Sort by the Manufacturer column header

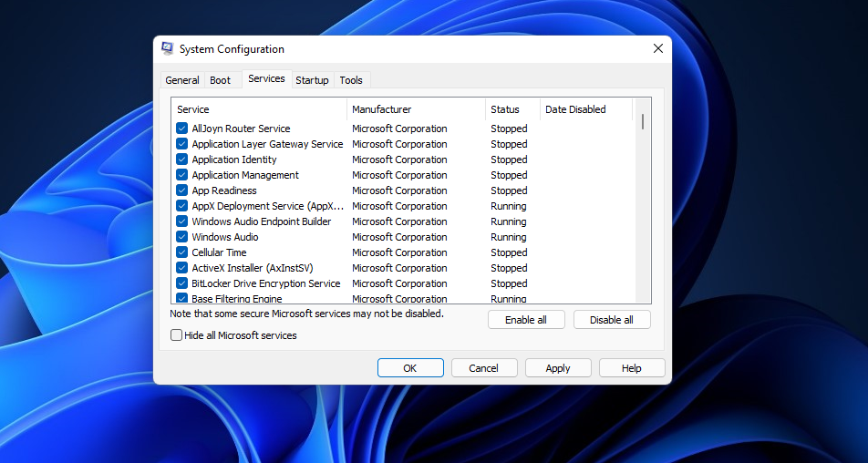417,109
